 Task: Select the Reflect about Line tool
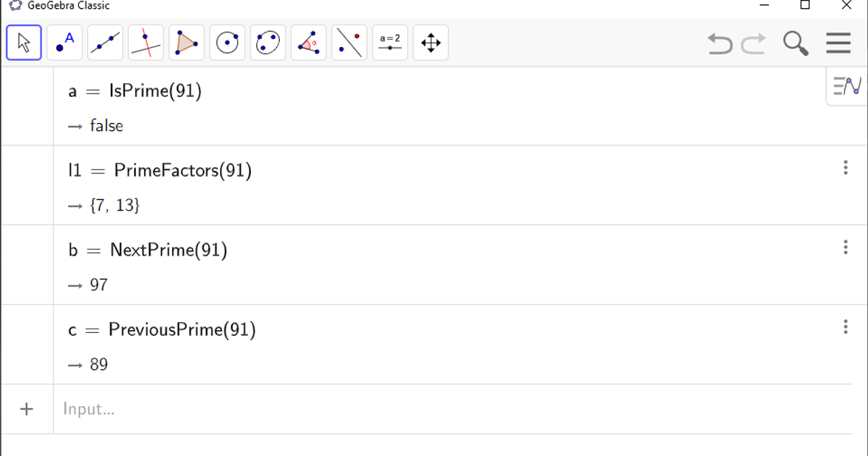349,42
